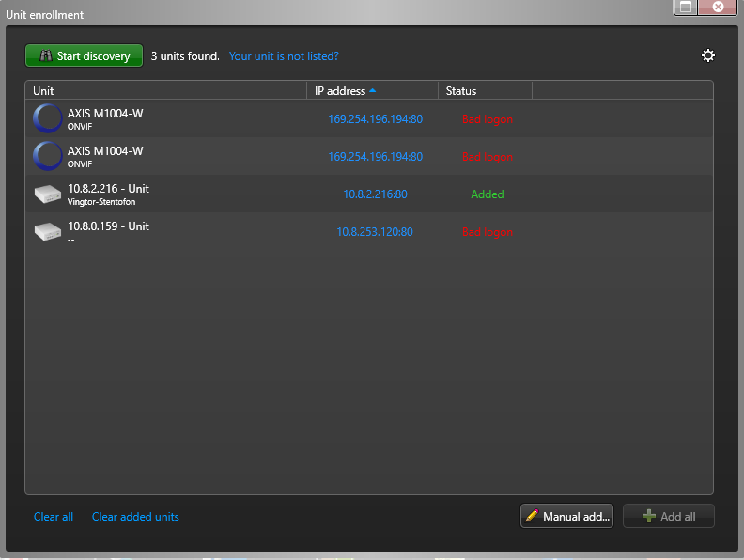The image size is (744, 560).
Task: Click the Clear all link
Action: click(x=54, y=517)
